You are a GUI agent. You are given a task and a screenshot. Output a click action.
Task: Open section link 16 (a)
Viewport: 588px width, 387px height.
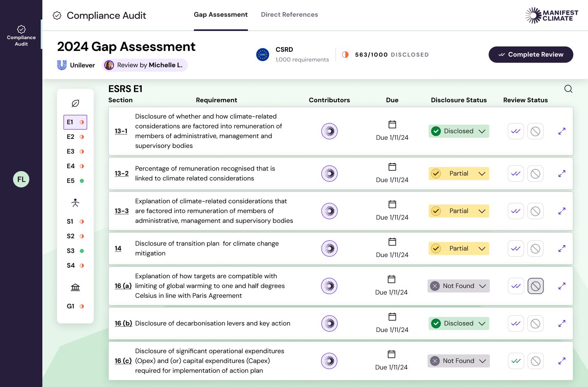tap(123, 286)
